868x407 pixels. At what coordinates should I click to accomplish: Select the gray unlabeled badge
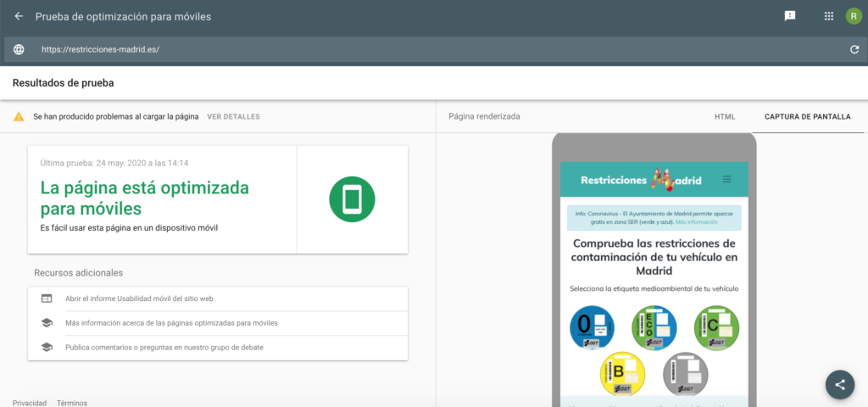[x=685, y=374]
